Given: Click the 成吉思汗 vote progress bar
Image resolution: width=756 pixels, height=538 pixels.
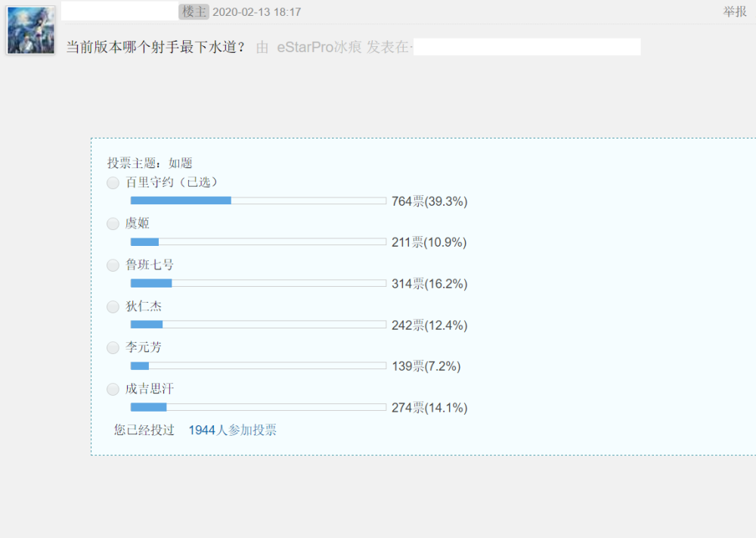Looking at the screenshot, I should pos(258,407).
